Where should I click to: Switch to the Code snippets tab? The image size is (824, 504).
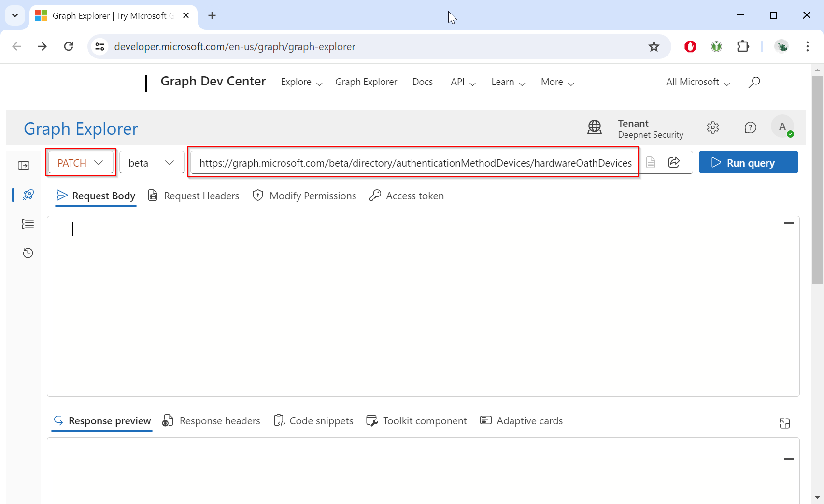[313, 421]
